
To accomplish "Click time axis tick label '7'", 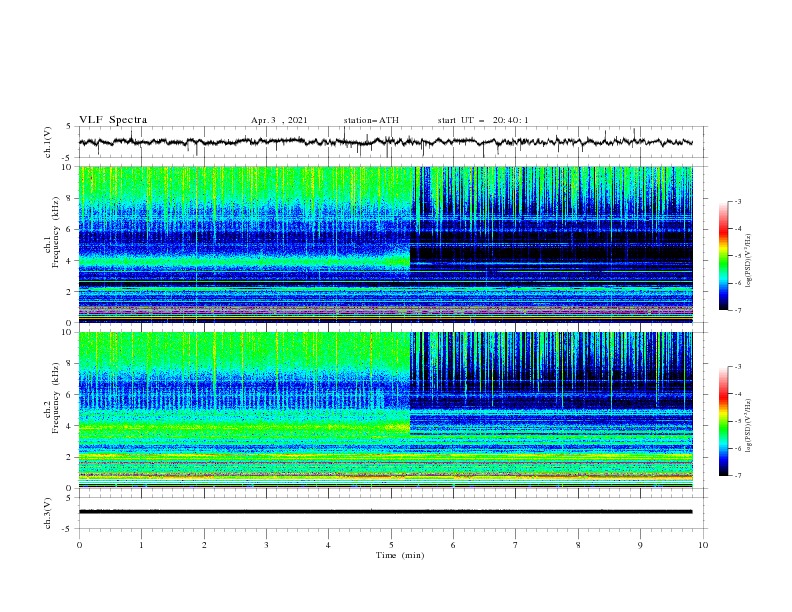I will 516,545.
